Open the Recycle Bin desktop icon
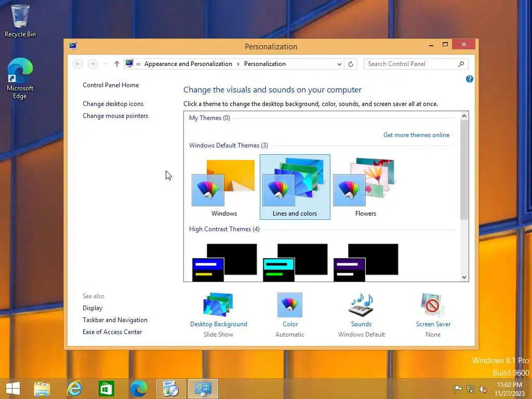 click(x=20, y=21)
